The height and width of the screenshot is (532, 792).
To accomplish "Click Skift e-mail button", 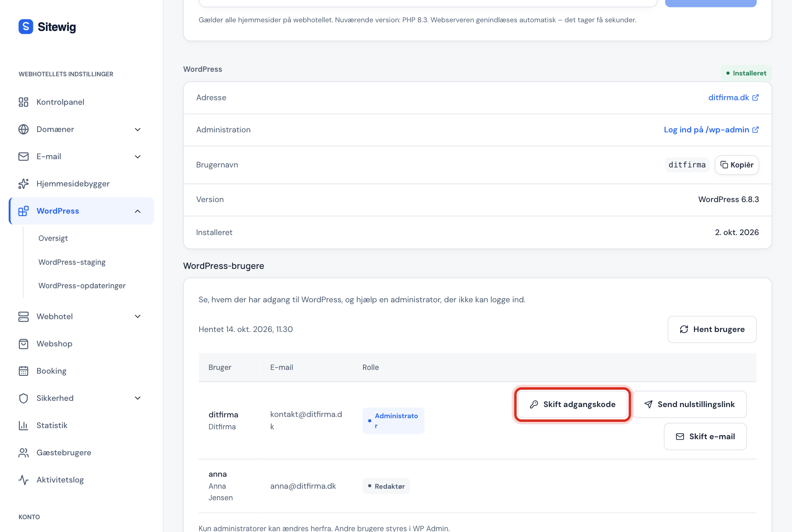I will click(705, 436).
